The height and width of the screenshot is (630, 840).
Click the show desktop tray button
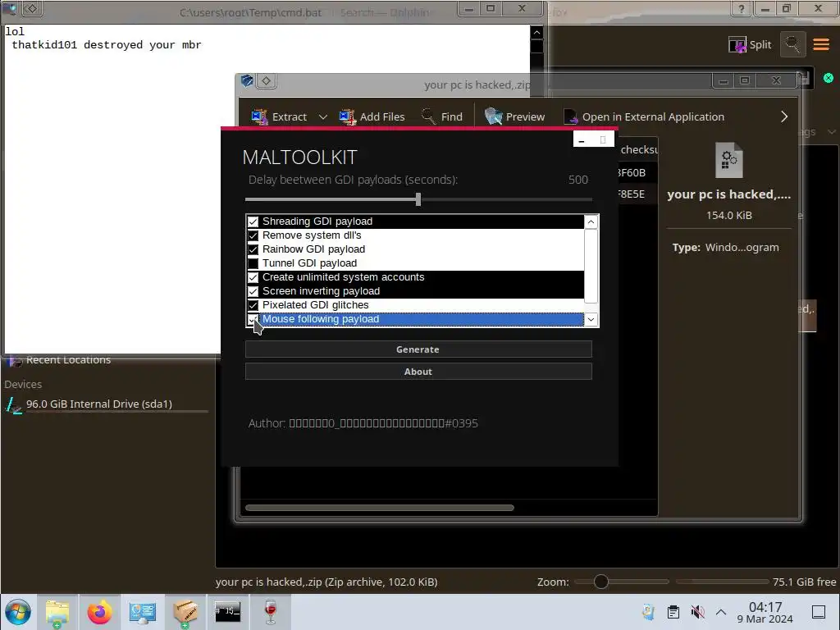point(819,612)
